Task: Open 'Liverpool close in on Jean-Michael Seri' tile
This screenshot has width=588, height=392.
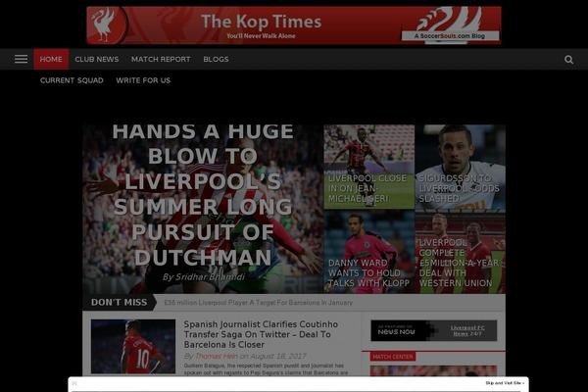Action: (x=369, y=167)
